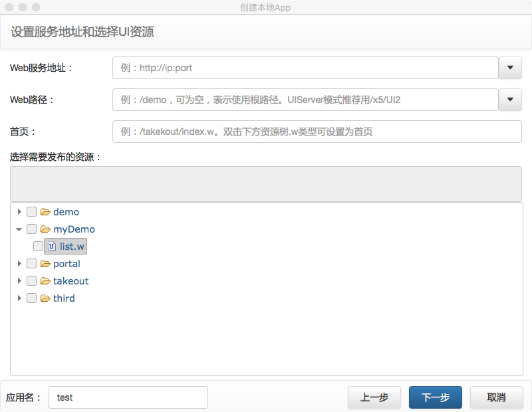Open the Web服务地址 dropdown
The height and width of the screenshot is (412, 532).
click(x=511, y=67)
